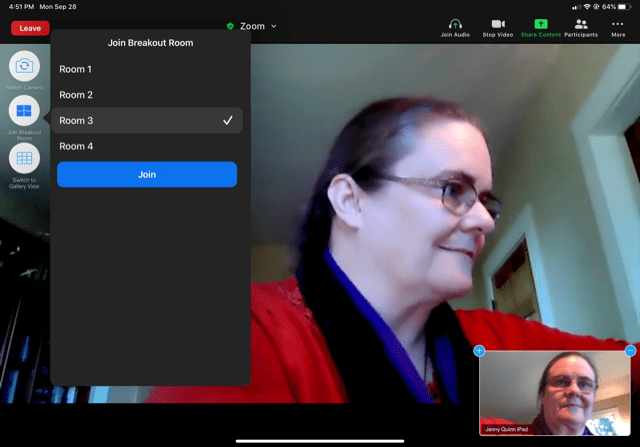Click the Join Breakout Room sidebar icon
The image size is (640, 447).
(x=25, y=111)
